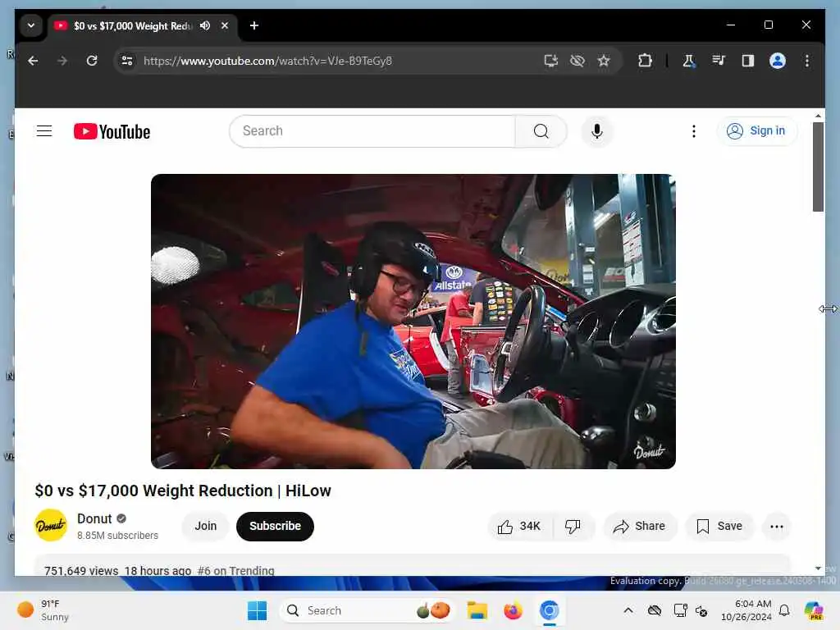Viewport: 840px width, 630px height.
Task: Go back to previous page
Action: click(x=33, y=61)
